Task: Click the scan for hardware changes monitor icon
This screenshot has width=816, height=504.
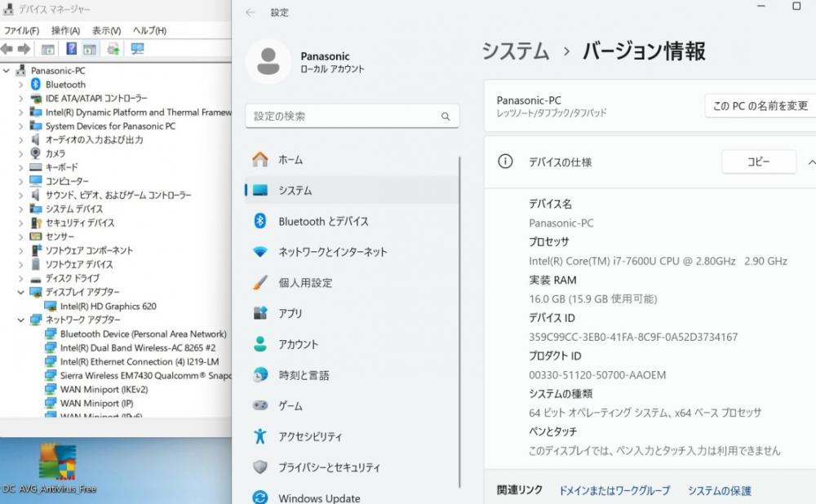Action: coord(137,49)
